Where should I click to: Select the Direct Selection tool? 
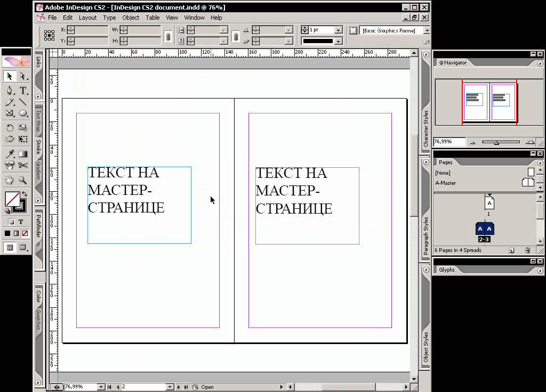pos(23,76)
